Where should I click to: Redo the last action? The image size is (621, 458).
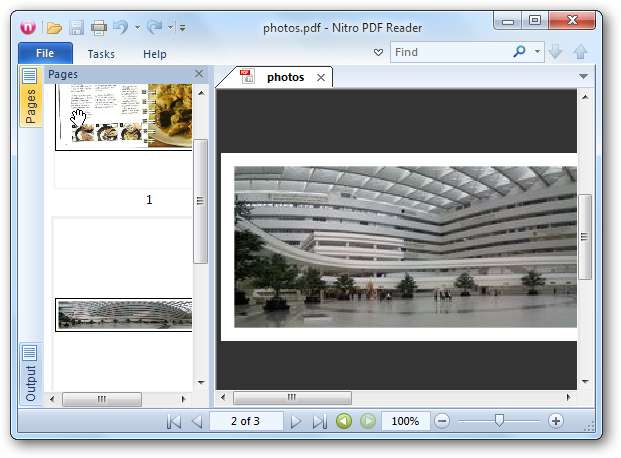point(154,27)
